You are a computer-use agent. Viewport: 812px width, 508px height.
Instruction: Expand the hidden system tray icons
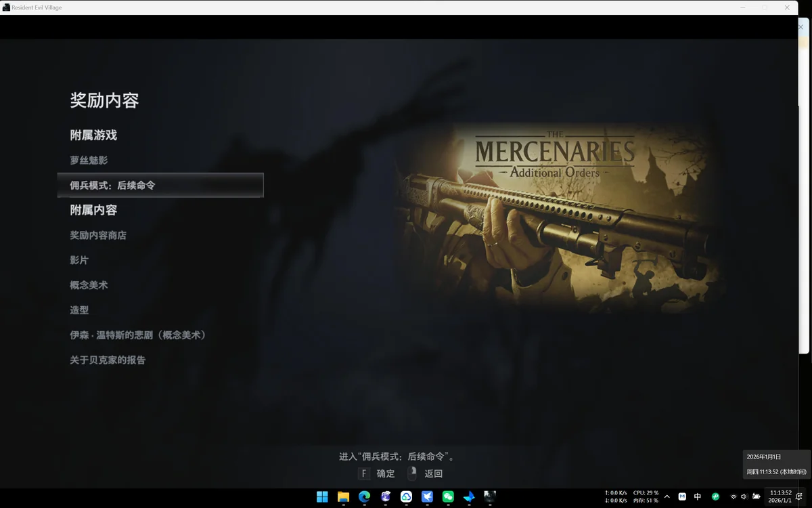coord(667,496)
